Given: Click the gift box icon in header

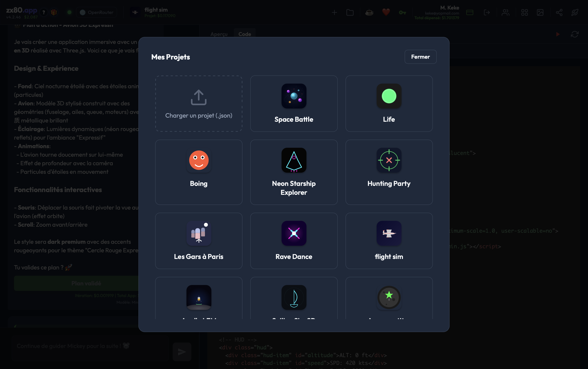Looking at the screenshot, I should 54,12.
